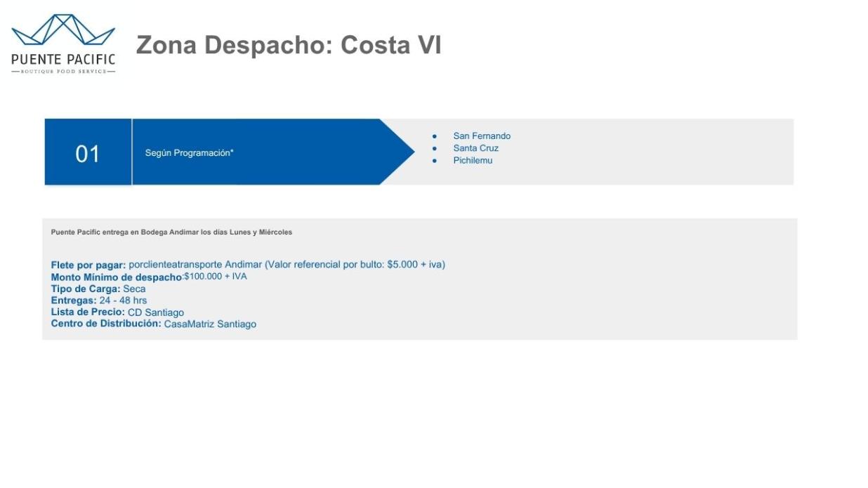Click the bullet beside San Fernando
Image resolution: width=868 pixels, height=488 pixels.
click(x=435, y=136)
